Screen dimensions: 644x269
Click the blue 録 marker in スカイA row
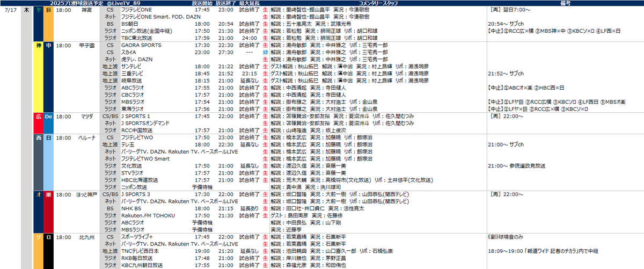coord(266,53)
